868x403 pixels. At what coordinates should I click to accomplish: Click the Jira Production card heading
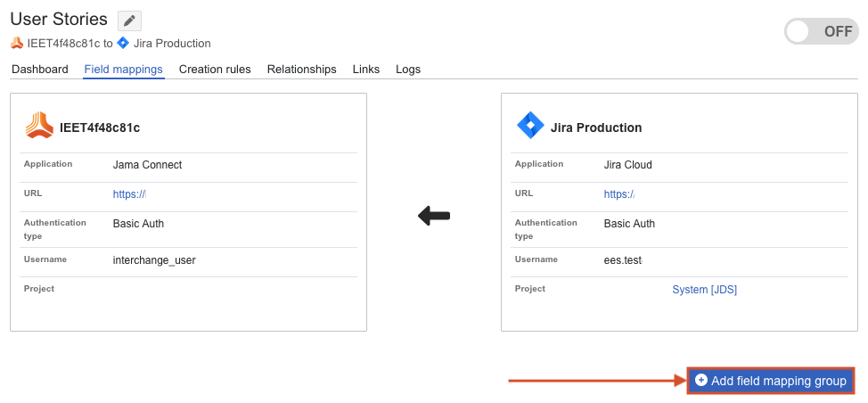click(x=596, y=127)
